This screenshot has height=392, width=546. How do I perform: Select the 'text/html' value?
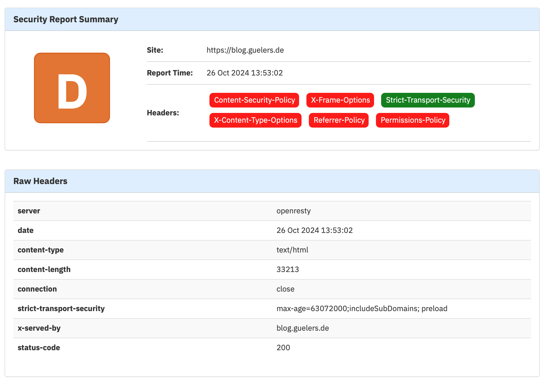point(292,250)
